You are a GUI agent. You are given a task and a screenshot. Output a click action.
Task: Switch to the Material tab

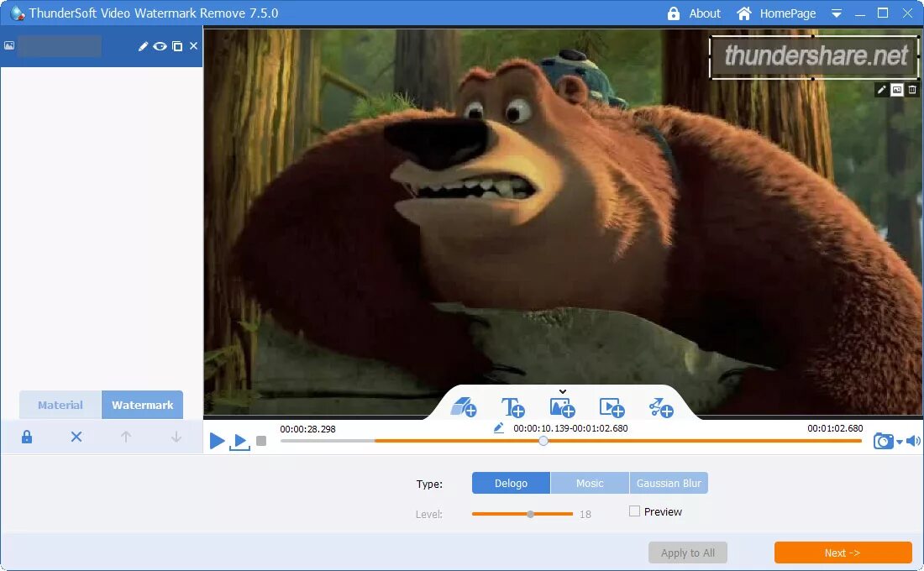pyautogui.click(x=59, y=405)
